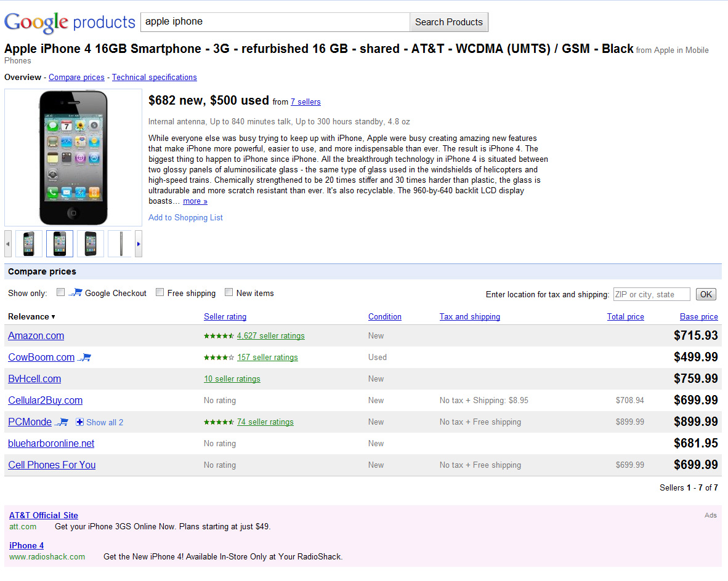Image resolution: width=728 pixels, height=581 pixels.
Task: Click the Amazon.com star rating icons
Action: [x=219, y=336]
